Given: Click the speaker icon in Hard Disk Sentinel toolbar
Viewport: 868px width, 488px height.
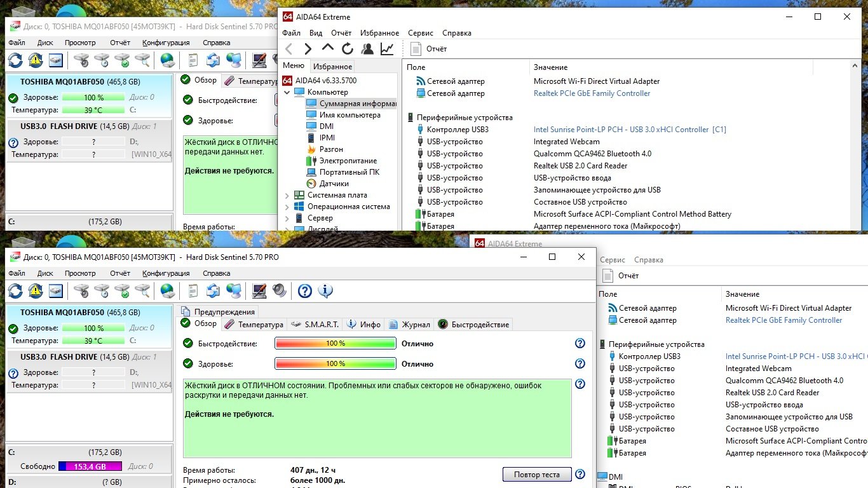Looking at the screenshot, I should [x=280, y=291].
